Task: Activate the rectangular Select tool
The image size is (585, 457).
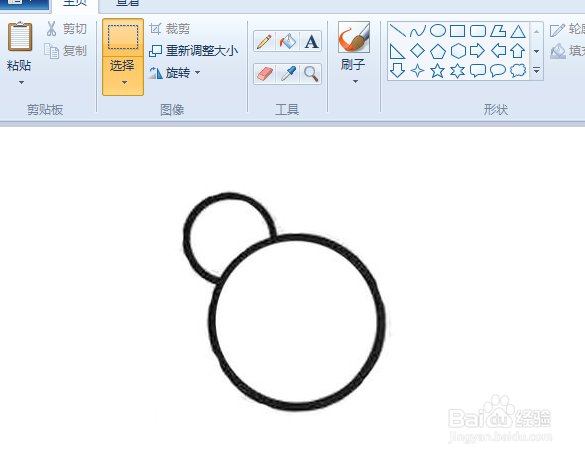Action: (x=123, y=37)
